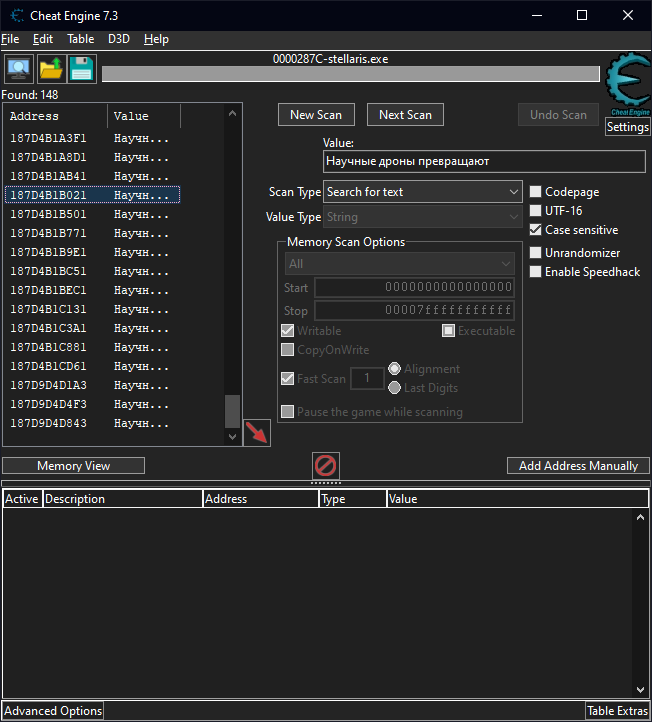The height and width of the screenshot is (722, 652).
Task: Select address 187D9D4D1A3 row
Action: pos(92,385)
